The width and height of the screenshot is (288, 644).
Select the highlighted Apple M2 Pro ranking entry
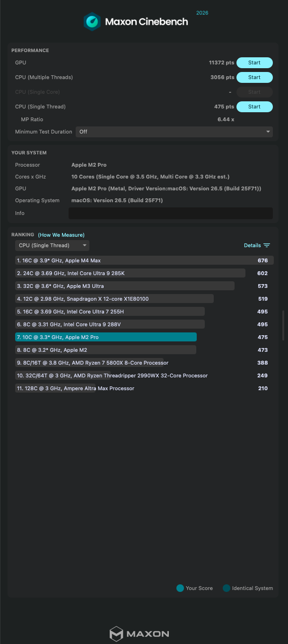[x=106, y=337]
